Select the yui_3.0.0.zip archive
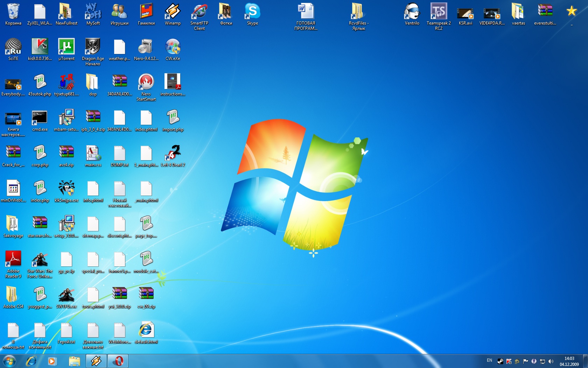588x368 pixels. click(119, 298)
